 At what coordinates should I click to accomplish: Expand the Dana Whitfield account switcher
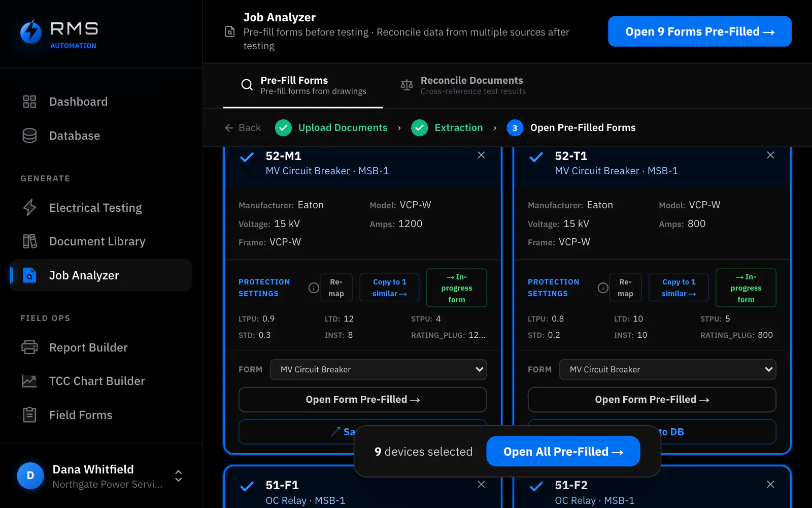[179, 476]
